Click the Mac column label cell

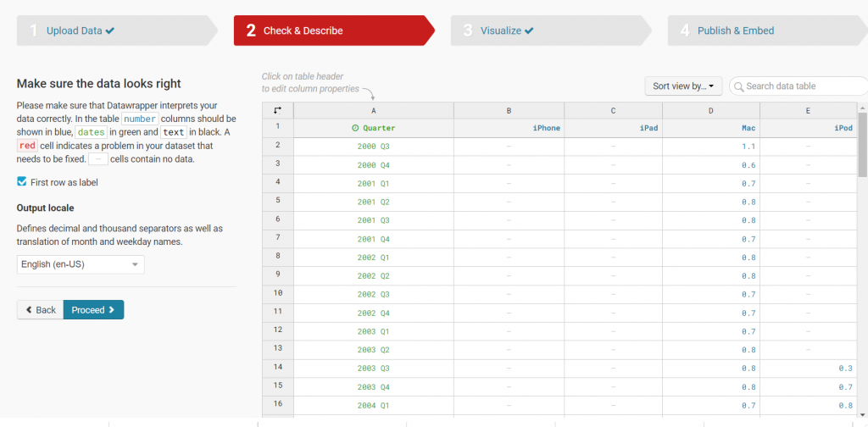pos(711,128)
